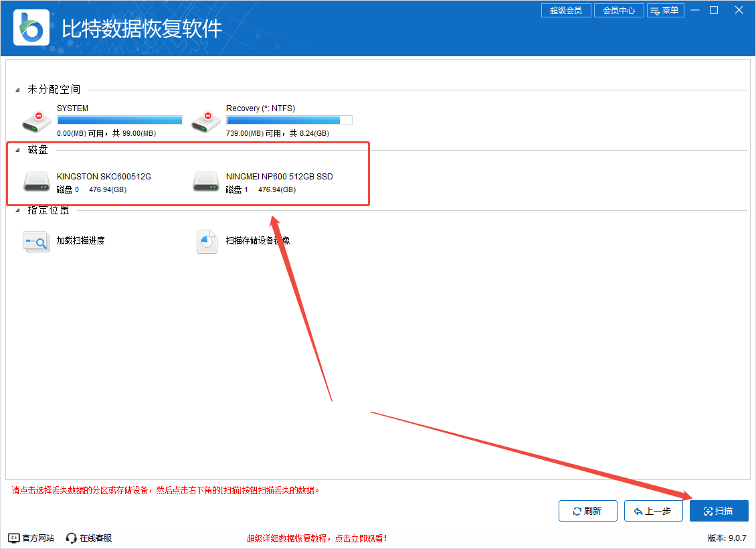Click the 在线客服 link text
756x549 pixels.
96,538
